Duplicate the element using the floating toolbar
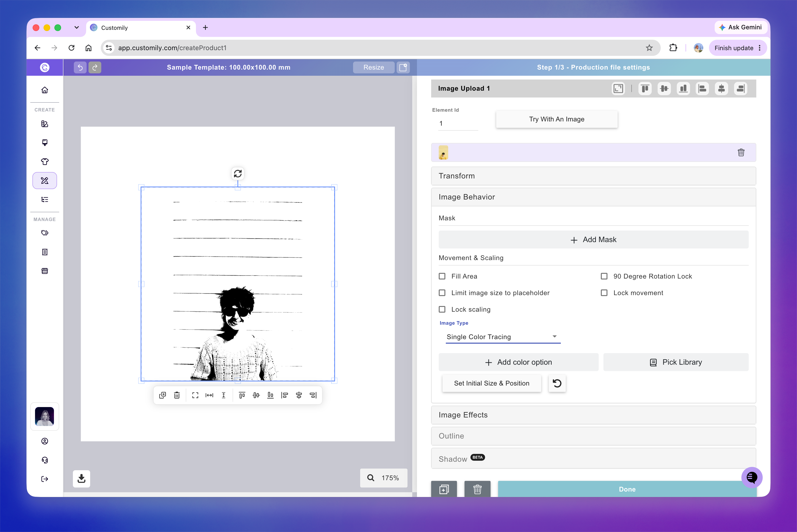Viewport: 797px width, 532px height. pos(163,395)
